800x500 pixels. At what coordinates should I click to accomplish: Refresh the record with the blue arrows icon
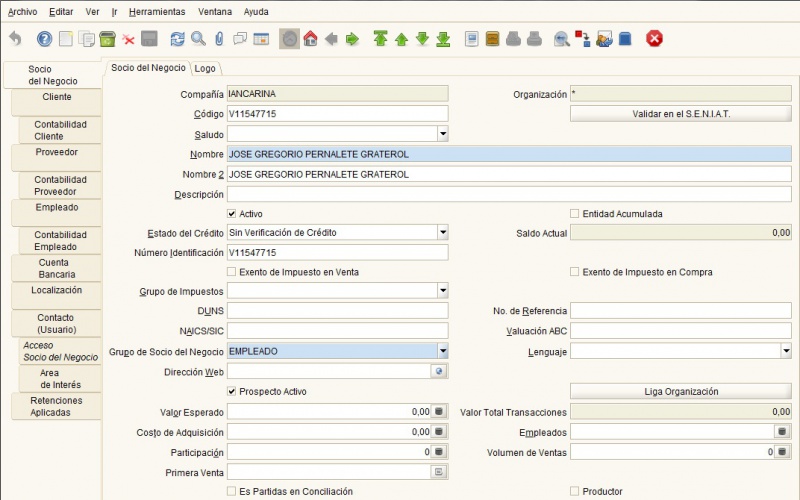click(x=177, y=39)
